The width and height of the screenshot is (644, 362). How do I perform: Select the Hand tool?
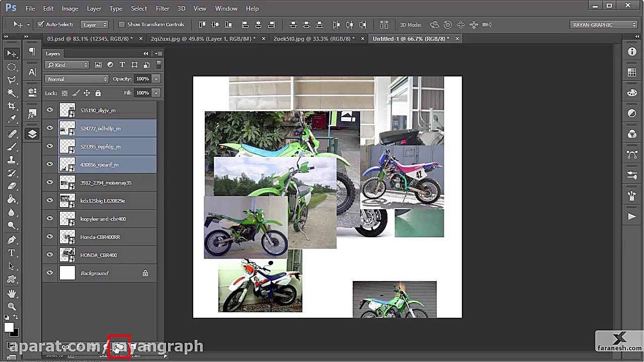click(x=12, y=293)
